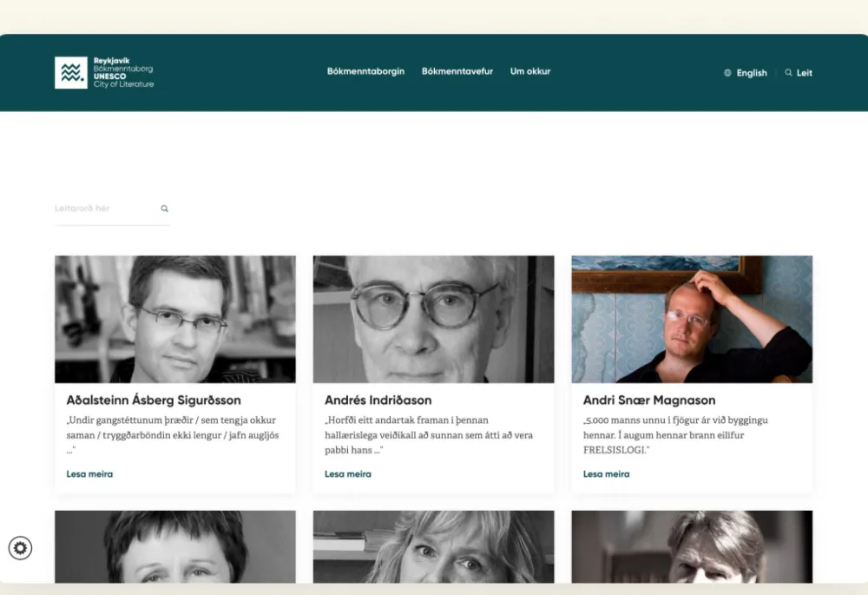868x595 pixels.
Task: Click the Aðalsteinn Ásberg Sigurðsson heading
Action: [154, 400]
